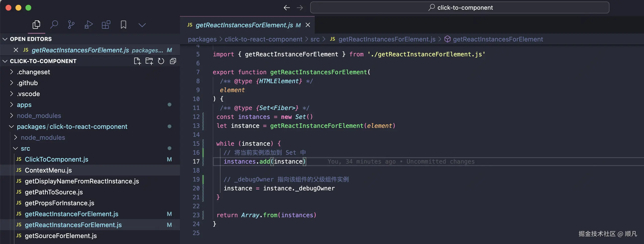The image size is (644, 244).
Task: Click the src breadcrumb segment
Action: (315, 39)
